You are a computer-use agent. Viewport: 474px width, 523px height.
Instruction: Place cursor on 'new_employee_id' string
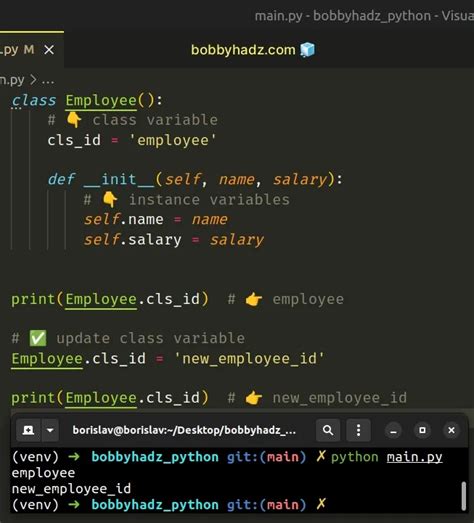click(249, 359)
